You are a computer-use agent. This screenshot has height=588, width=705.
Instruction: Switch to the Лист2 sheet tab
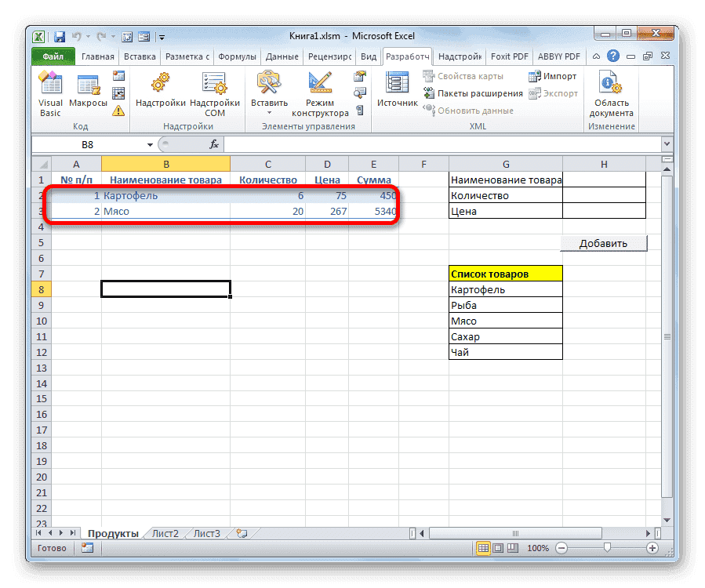[165, 532]
